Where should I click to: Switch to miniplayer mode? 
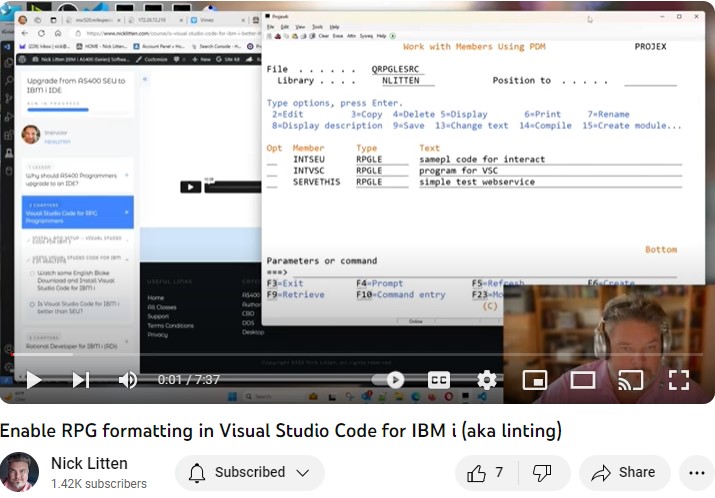click(535, 380)
